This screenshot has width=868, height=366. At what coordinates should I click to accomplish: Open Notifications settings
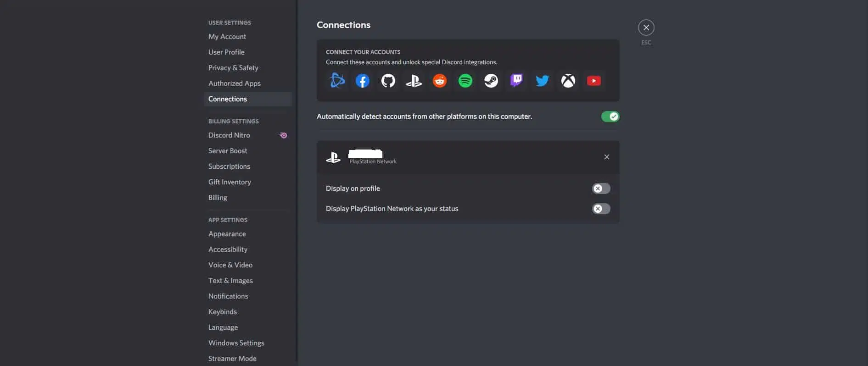pyautogui.click(x=248, y=296)
